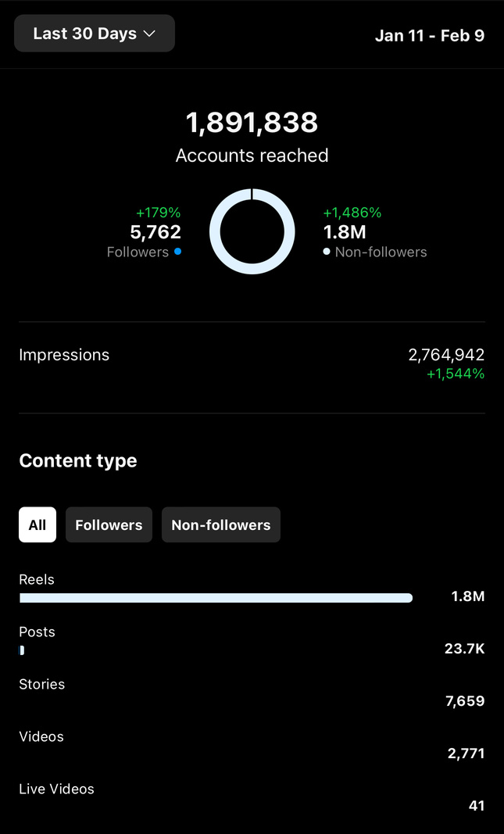
Task: Select the Videos content type row
Action: point(41,737)
